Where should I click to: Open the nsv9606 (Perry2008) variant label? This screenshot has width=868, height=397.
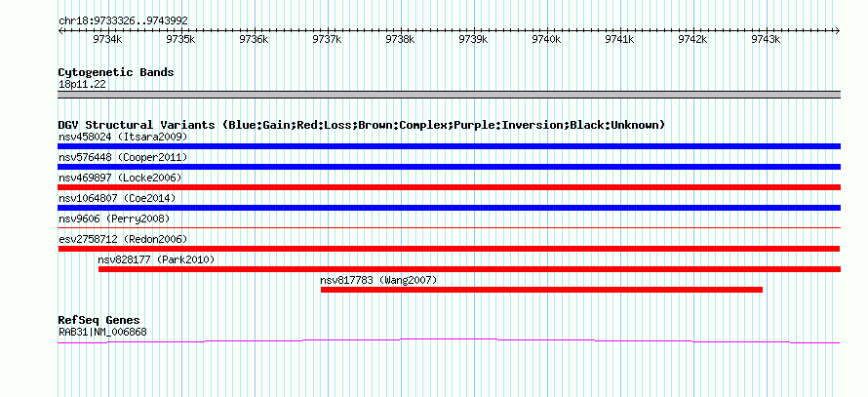tap(114, 218)
